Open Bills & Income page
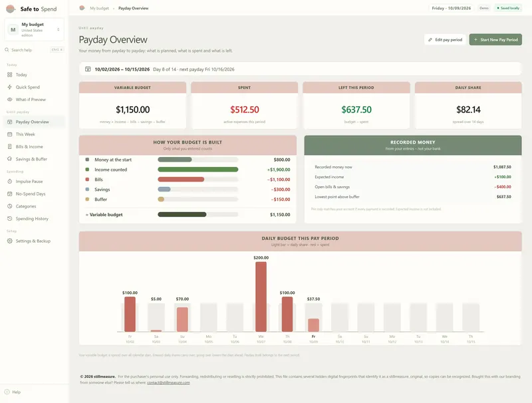532x403 pixels. click(34, 146)
